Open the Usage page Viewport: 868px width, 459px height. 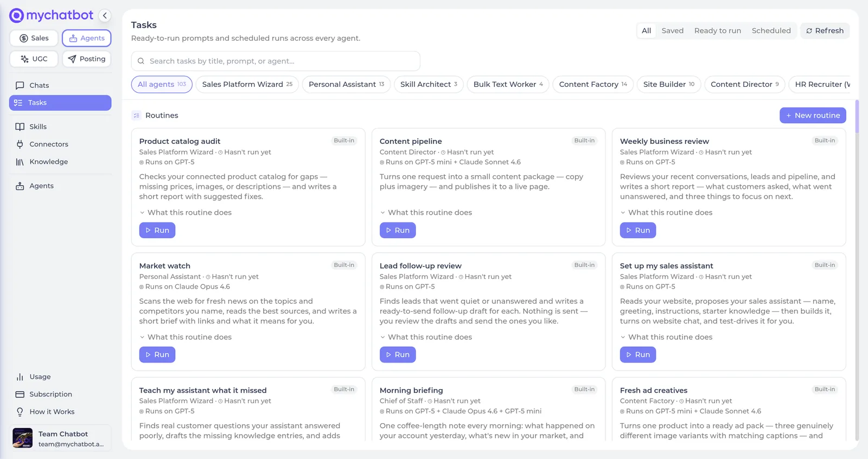[60, 377]
